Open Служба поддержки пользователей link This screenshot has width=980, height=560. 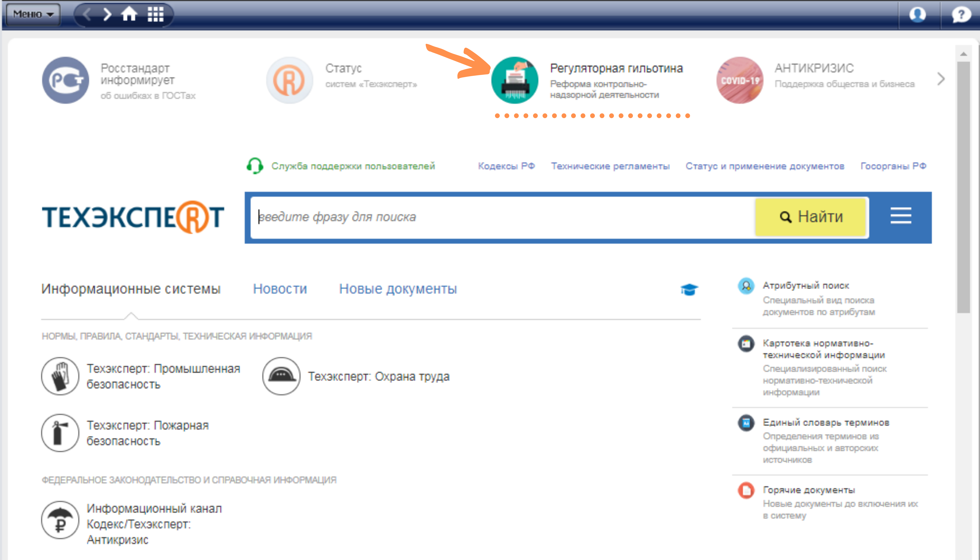click(353, 166)
